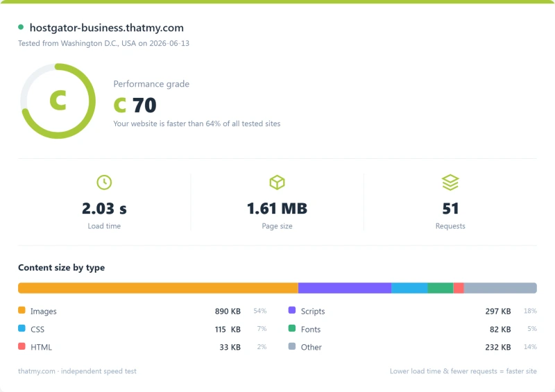Click the '82 KB' Fonts size
The width and height of the screenshot is (555, 392).
(500, 330)
